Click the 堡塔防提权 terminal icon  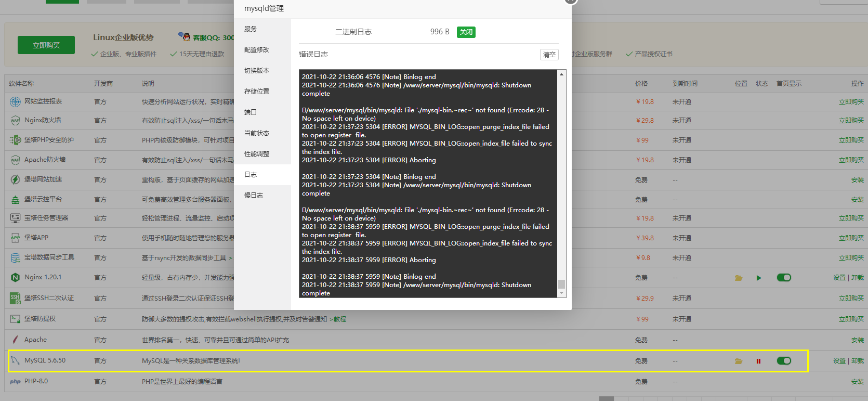click(x=15, y=319)
